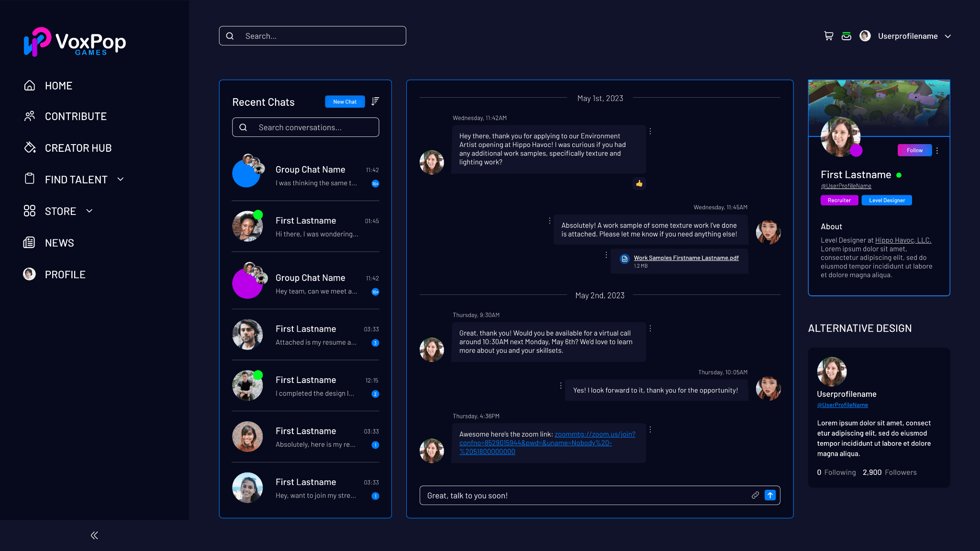The height and width of the screenshot is (551, 980).
Task: Click the header user avatar
Action: point(865,36)
